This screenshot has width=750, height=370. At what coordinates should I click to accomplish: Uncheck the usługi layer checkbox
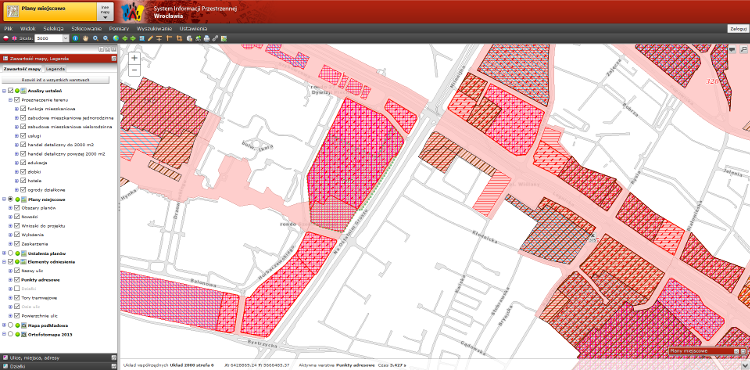coord(23,136)
